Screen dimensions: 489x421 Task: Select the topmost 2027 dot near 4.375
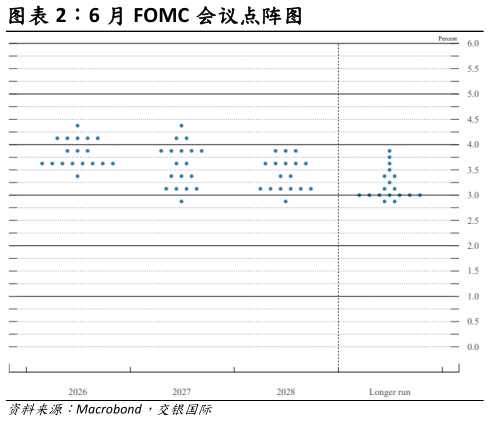pos(181,126)
